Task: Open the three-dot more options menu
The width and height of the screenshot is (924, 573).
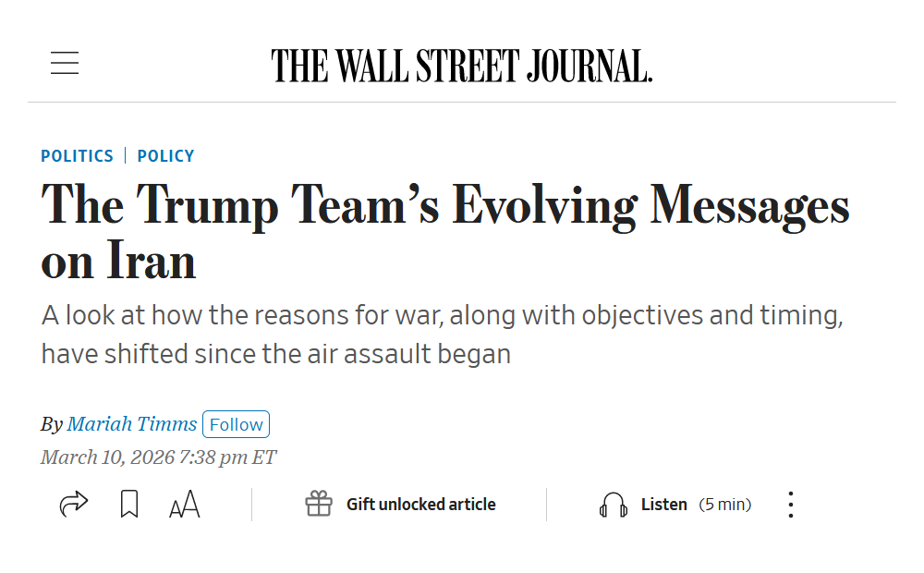Action: point(790,505)
